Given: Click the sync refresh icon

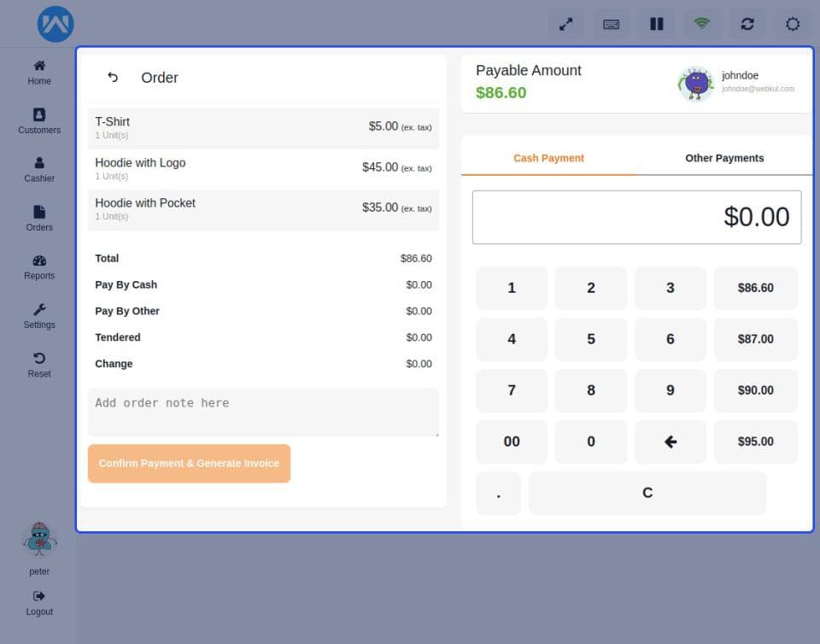Looking at the screenshot, I should pyautogui.click(x=747, y=24).
